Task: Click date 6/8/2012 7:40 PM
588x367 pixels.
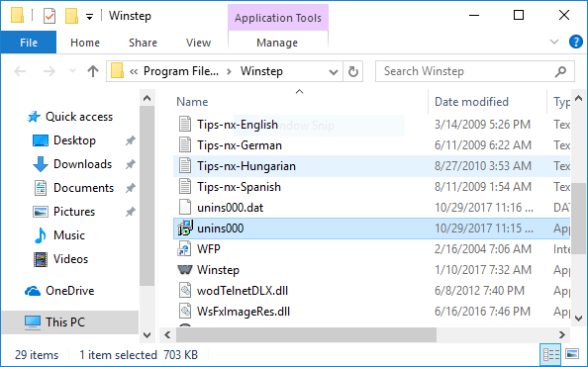Action: [479, 291]
